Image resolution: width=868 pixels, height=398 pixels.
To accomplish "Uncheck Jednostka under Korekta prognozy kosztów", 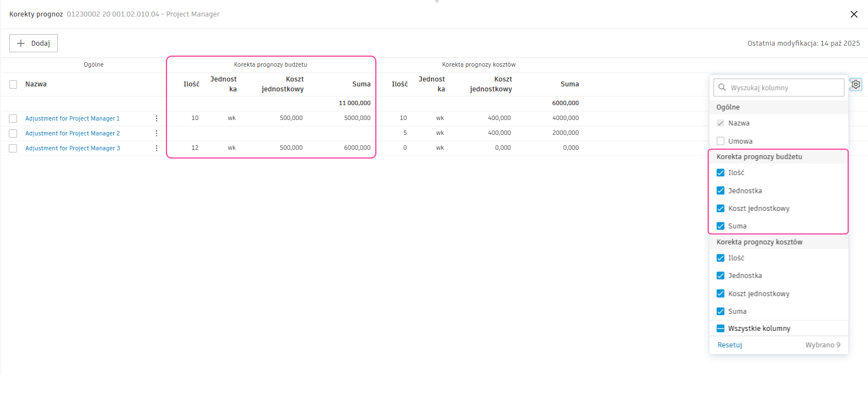I will click(x=720, y=276).
